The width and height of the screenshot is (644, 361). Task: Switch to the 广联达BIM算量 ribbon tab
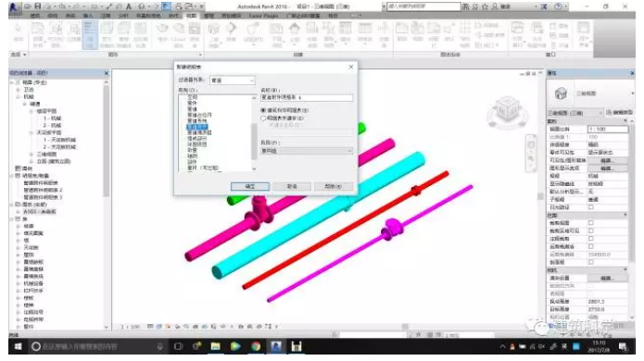[x=303, y=16]
